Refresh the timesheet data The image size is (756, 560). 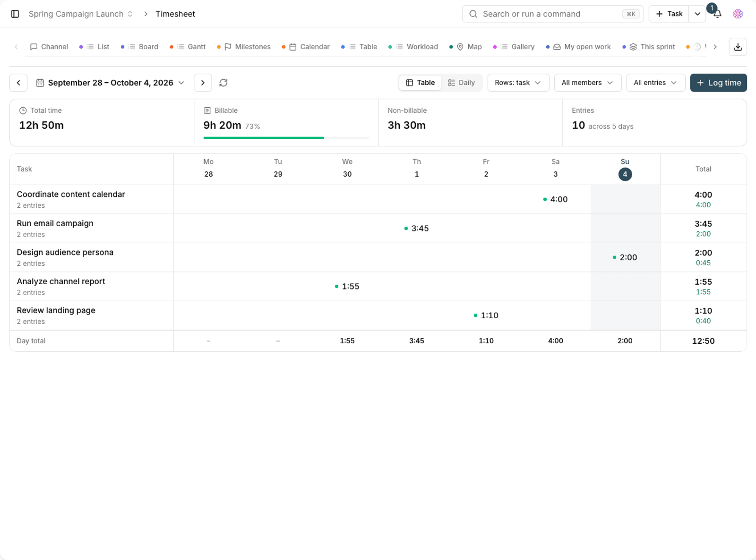click(x=223, y=83)
